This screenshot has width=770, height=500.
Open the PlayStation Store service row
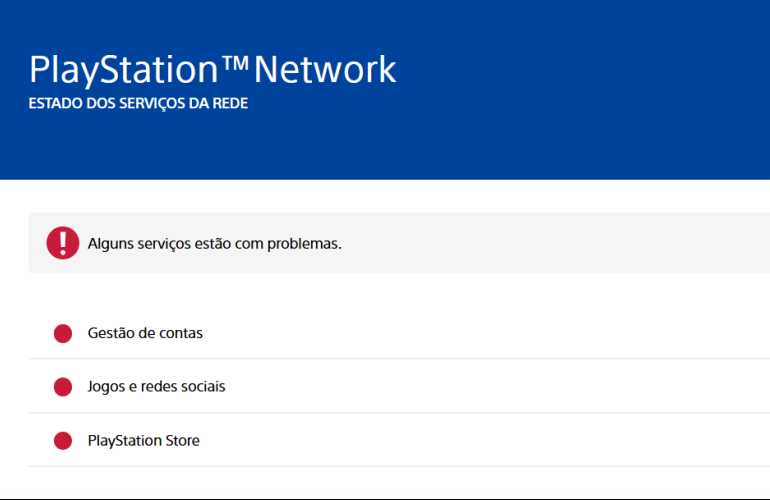399,440
